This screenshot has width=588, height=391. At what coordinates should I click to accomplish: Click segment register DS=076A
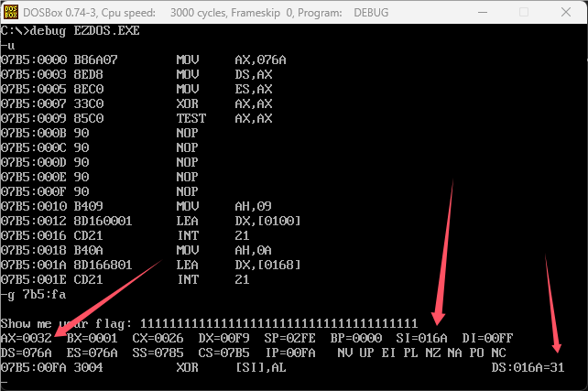pos(27,353)
